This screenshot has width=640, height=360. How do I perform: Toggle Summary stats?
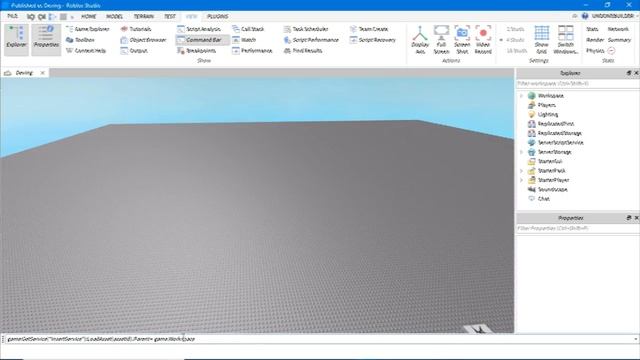619,40
